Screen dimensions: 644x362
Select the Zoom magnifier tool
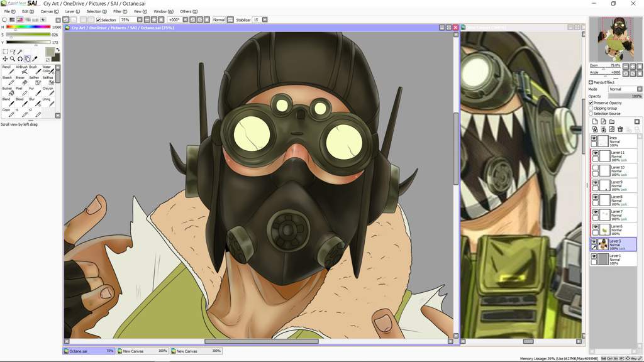[x=13, y=59]
